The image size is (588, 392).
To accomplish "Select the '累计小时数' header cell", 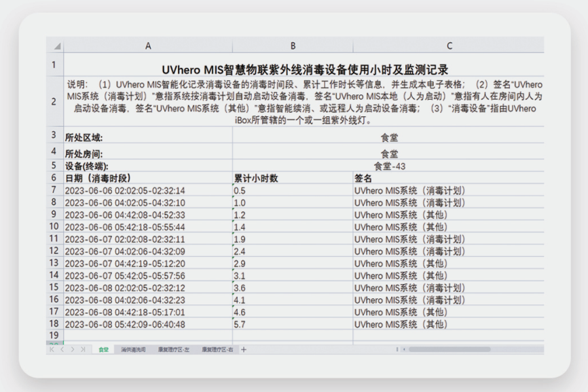I will point(293,178).
